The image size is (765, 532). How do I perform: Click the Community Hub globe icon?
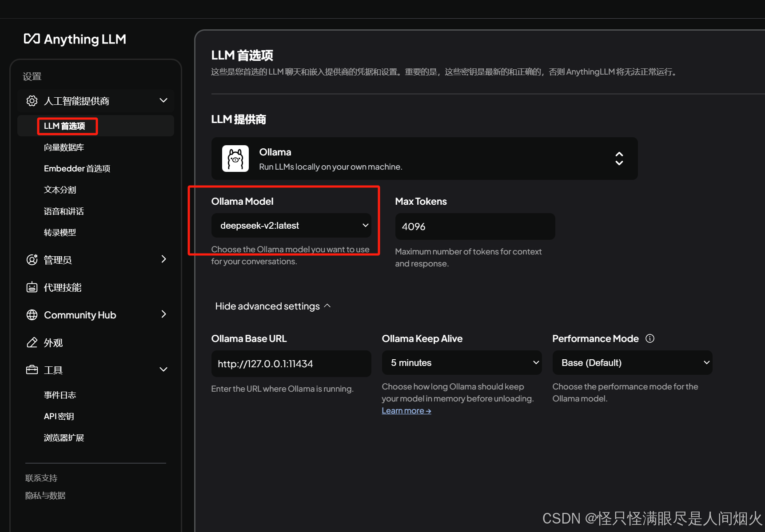[32, 315]
